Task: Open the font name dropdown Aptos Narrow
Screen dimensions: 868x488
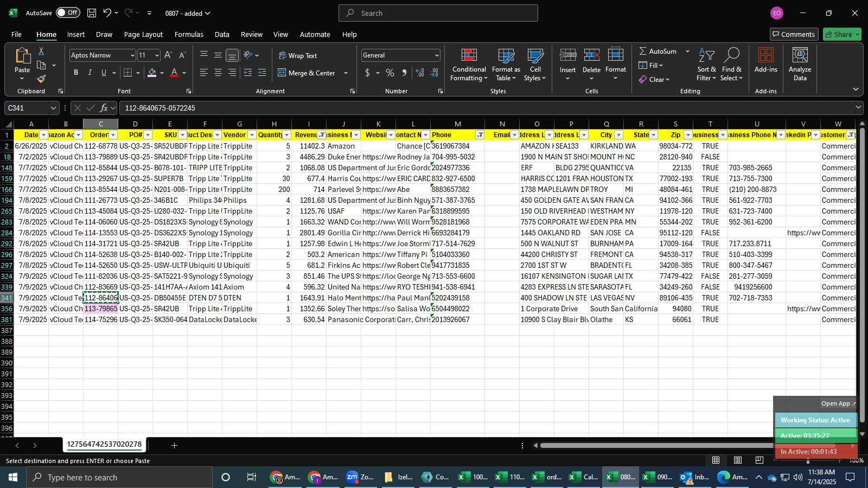Action: [x=132, y=55]
